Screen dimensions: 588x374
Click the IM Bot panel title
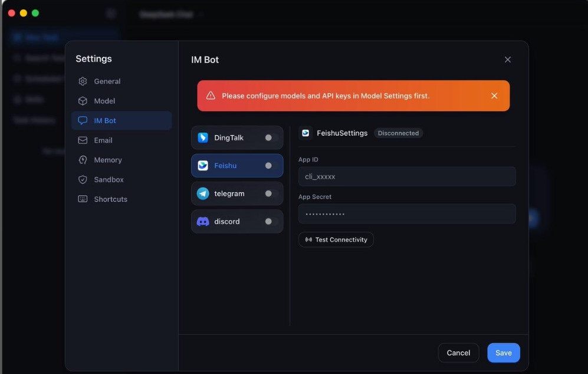(205, 60)
